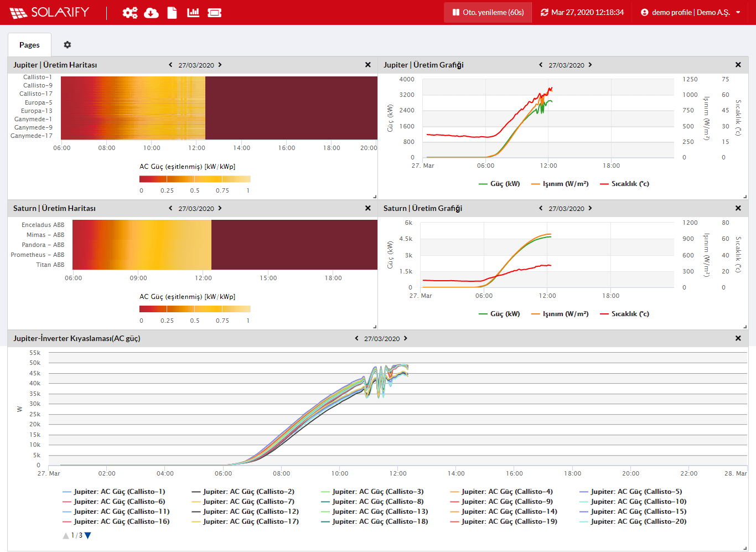Go to previous day in Jupiter Üretim Haritası
This screenshot has height=552, width=756.
coord(170,65)
